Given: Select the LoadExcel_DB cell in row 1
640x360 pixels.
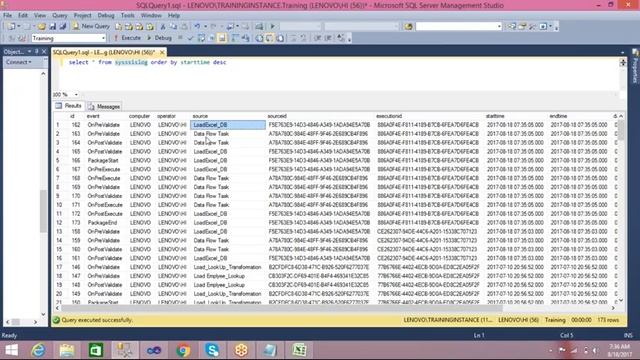Looking at the screenshot, I should coord(228,125).
